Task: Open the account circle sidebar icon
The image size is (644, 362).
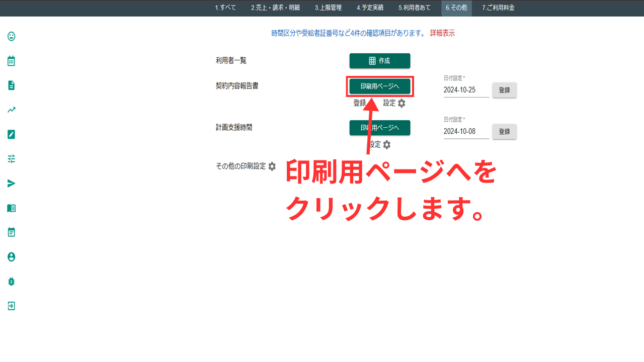Action: 11,257
